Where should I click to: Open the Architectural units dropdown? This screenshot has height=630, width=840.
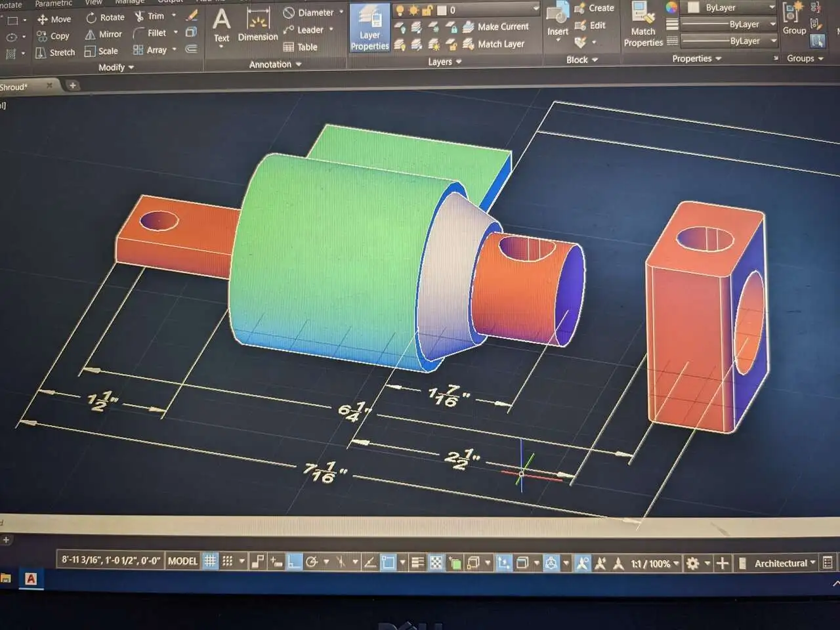coord(785,563)
